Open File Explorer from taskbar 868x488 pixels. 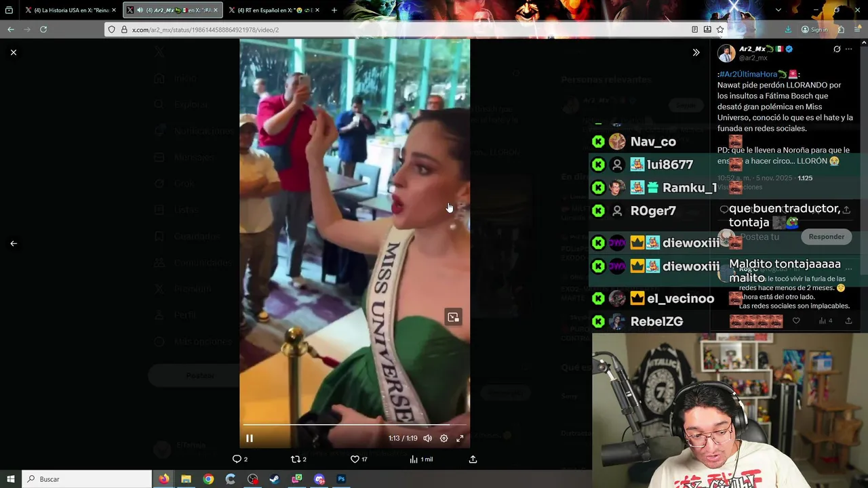click(186, 479)
